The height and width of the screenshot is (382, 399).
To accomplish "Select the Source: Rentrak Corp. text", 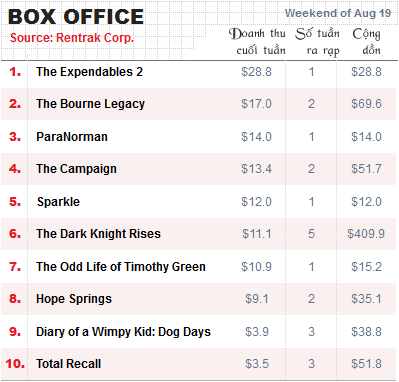I will pyautogui.click(x=72, y=38).
